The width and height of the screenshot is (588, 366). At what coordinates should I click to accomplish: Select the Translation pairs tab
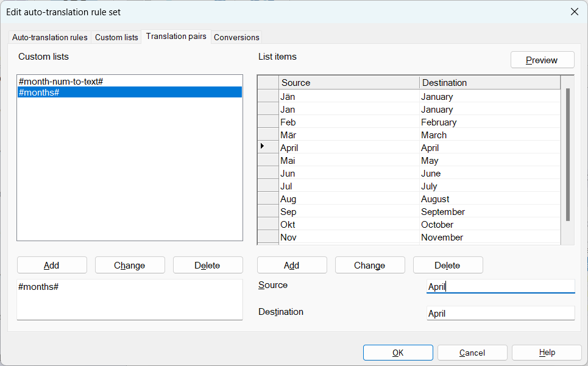(176, 37)
